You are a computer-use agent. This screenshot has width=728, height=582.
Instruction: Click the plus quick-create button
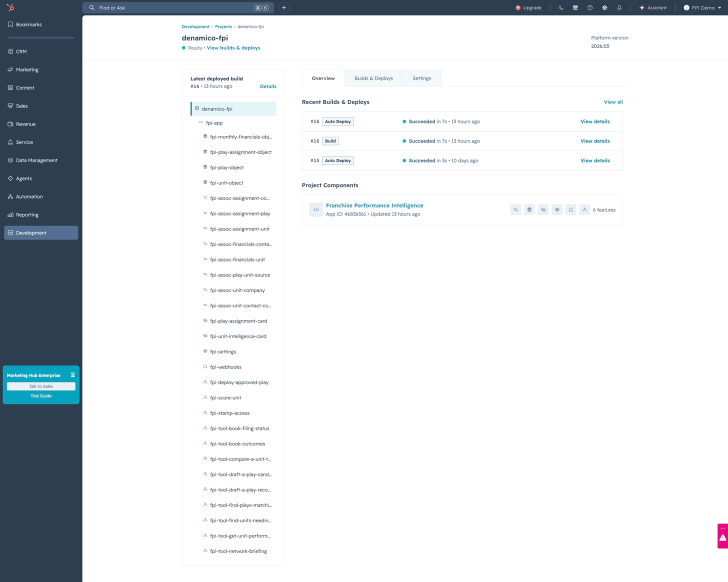pos(284,8)
